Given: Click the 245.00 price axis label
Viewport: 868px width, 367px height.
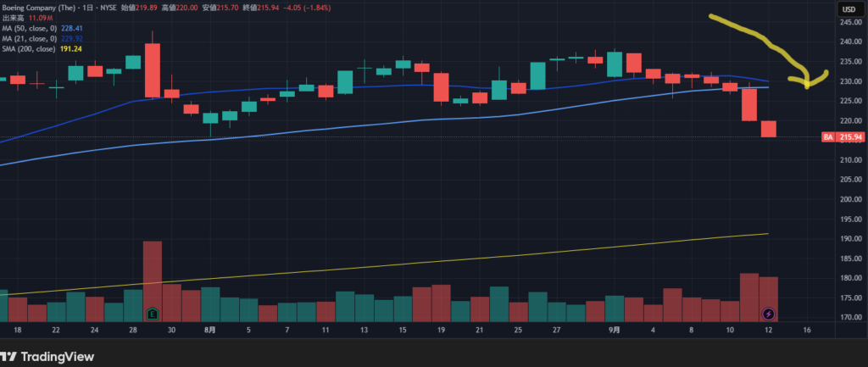Looking at the screenshot, I should point(852,22).
